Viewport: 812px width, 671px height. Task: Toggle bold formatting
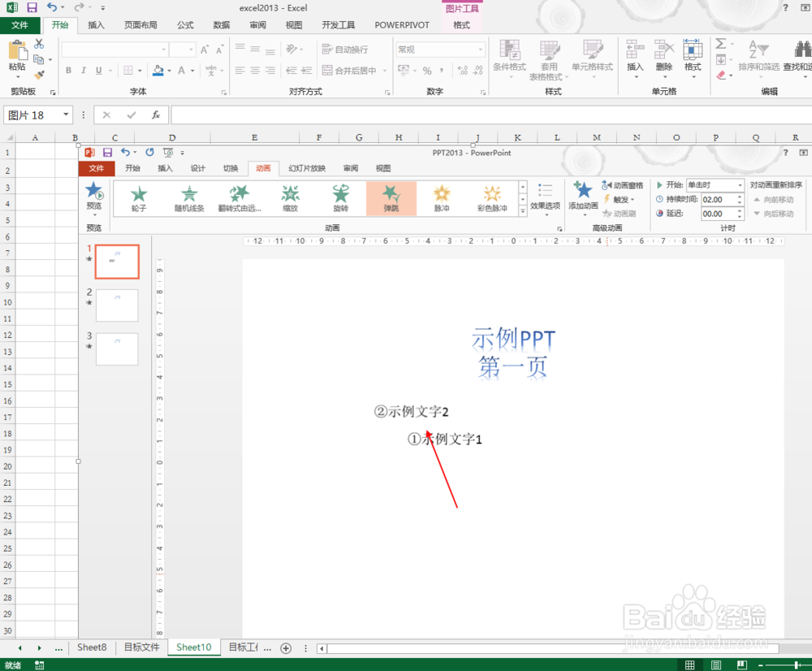tap(68, 71)
